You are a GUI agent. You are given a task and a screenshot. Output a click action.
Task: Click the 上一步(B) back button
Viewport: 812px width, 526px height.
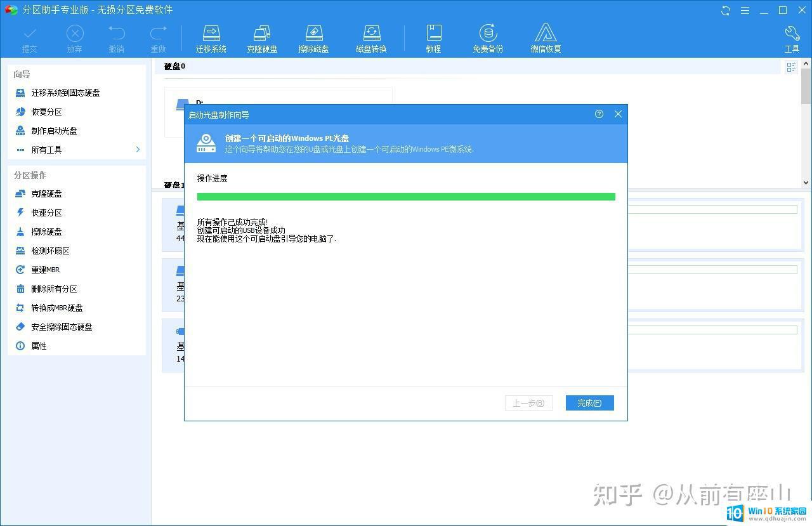click(528, 403)
